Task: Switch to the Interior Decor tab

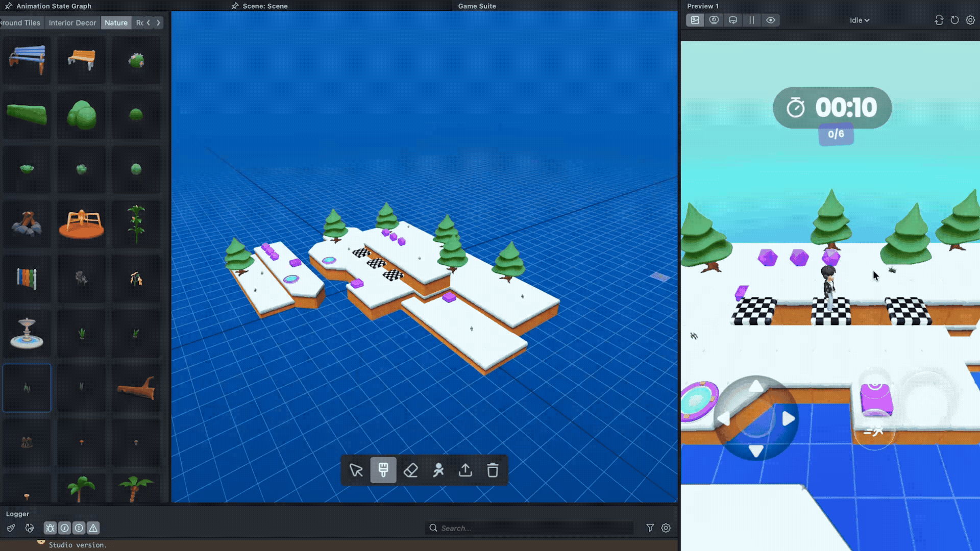Action: click(72, 23)
